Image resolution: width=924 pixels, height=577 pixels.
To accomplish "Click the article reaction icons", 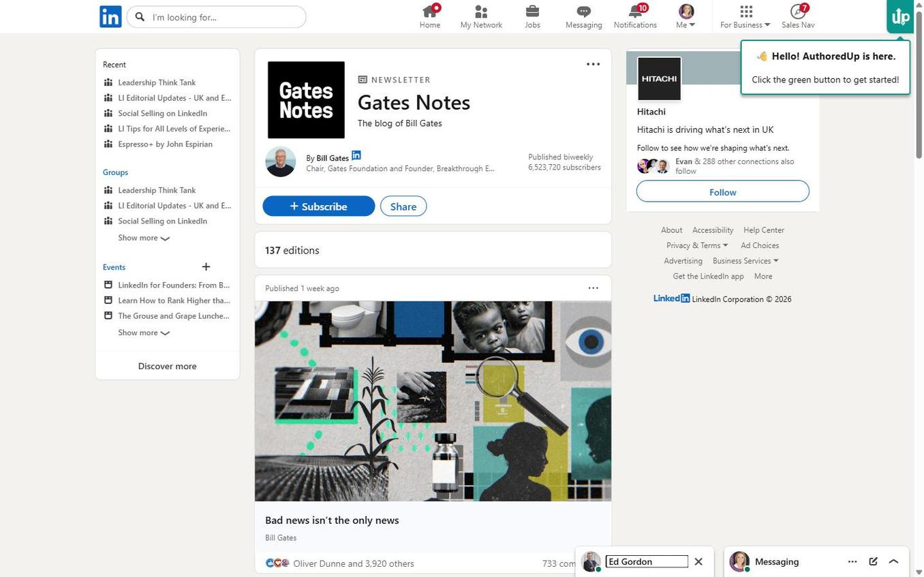I will (x=277, y=563).
